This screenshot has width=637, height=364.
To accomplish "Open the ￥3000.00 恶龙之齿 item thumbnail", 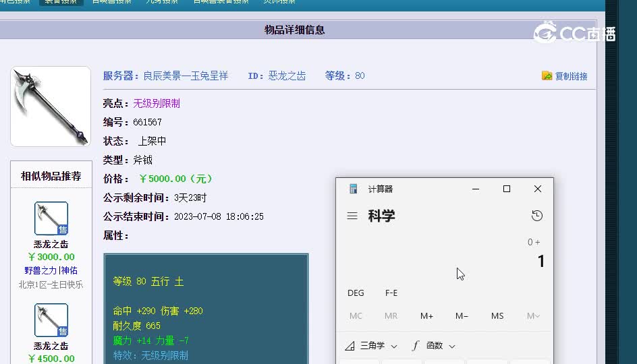I will [51, 218].
